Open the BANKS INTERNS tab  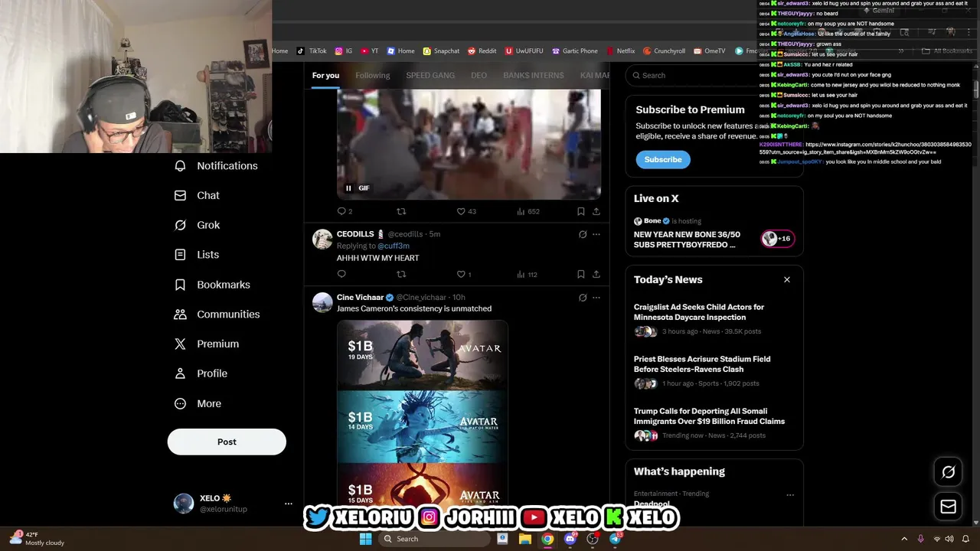coord(534,75)
